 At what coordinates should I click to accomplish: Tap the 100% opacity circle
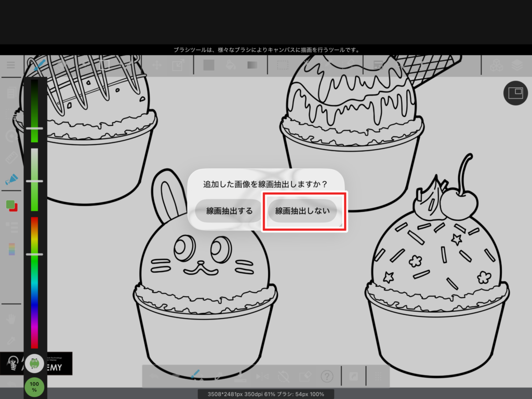(x=34, y=387)
